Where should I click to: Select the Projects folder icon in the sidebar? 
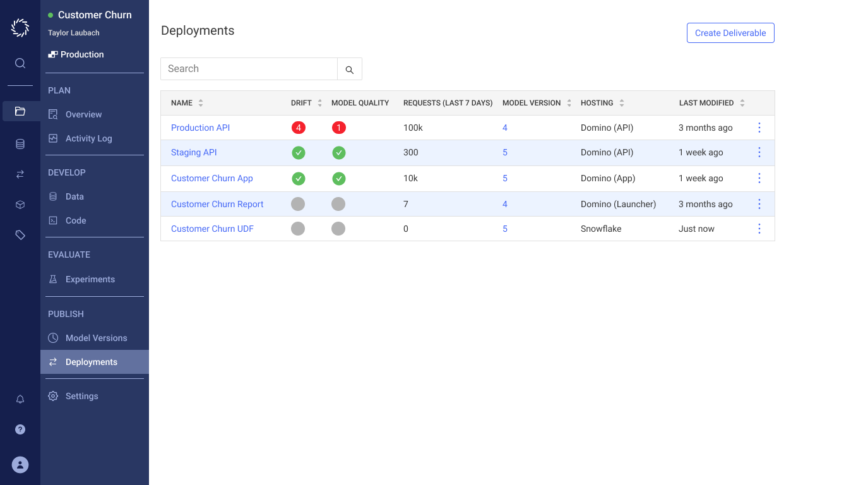[20, 111]
